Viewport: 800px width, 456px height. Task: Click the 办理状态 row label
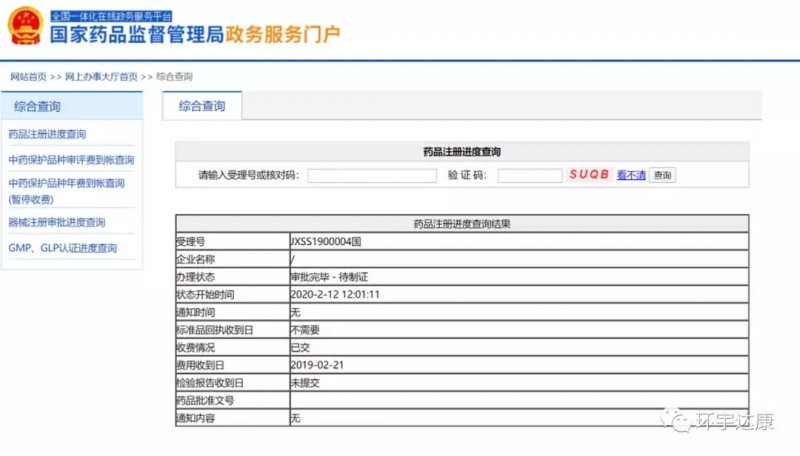point(195,277)
